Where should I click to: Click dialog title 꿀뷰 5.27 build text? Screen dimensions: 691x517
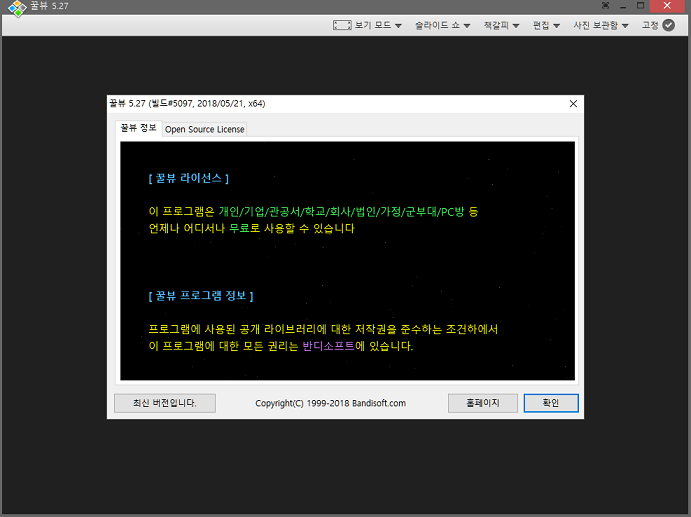point(187,104)
